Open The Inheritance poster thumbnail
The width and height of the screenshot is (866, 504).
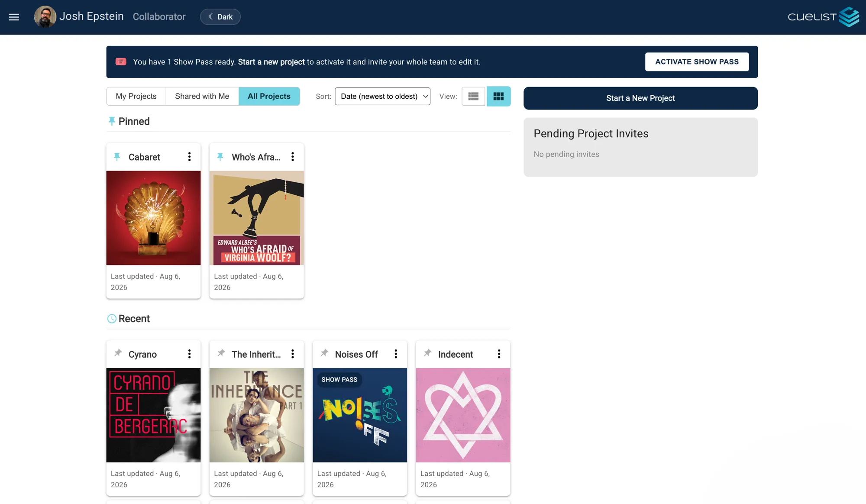click(257, 415)
